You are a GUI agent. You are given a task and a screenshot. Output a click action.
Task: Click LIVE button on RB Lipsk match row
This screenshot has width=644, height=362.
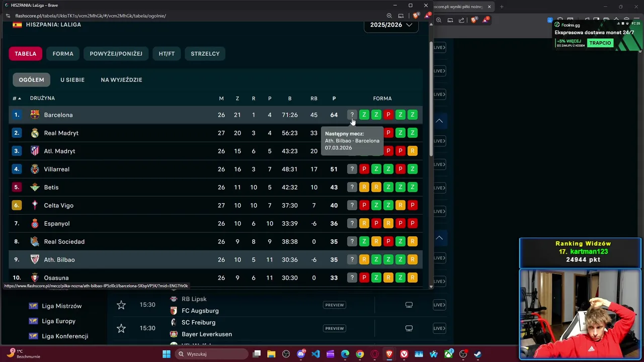pos(439,305)
